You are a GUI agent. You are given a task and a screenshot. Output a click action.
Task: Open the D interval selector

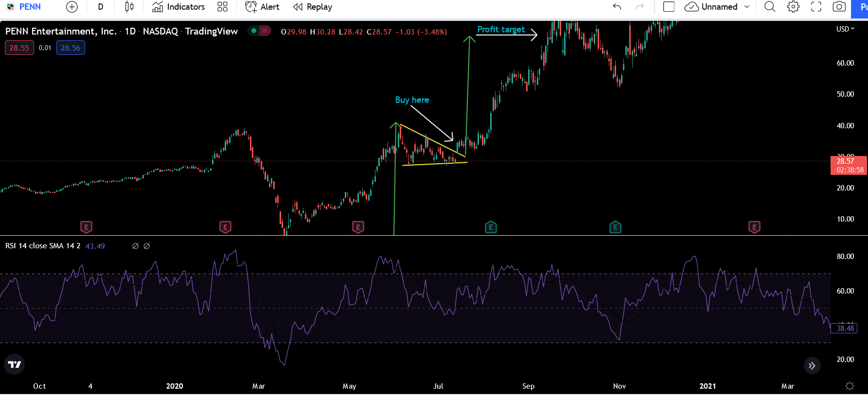coord(101,7)
